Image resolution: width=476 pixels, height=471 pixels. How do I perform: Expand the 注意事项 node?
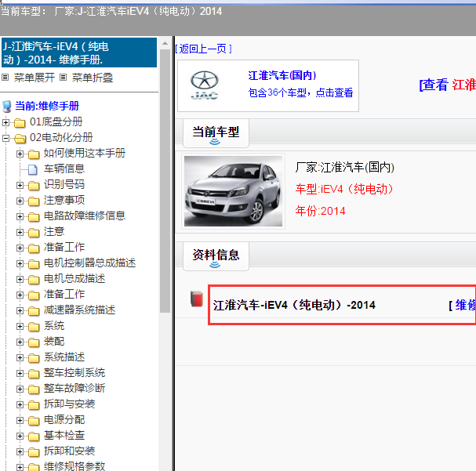click(x=20, y=201)
